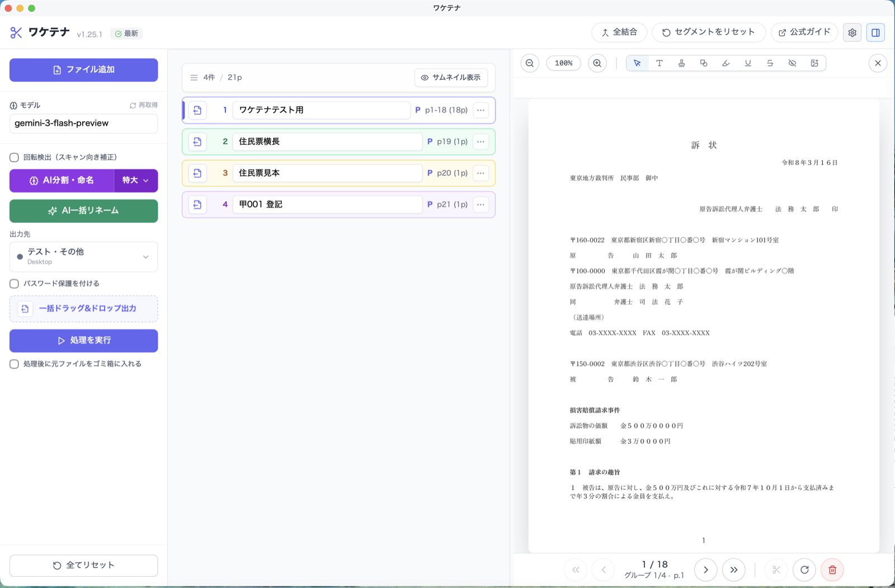Click the file icon of ワケテナテスト用 row
Viewport: 895px width, 588px height.
click(x=197, y=110)
